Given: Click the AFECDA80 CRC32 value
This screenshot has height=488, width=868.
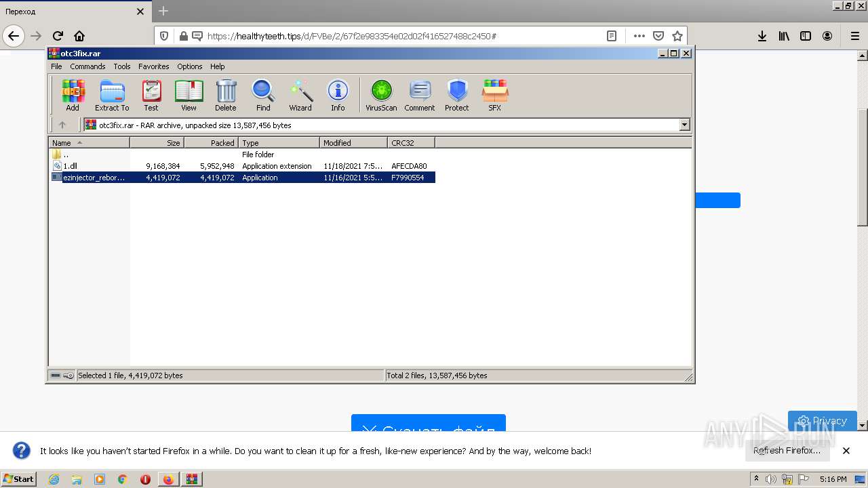Looking at the screenshot, I should tap(409, 166).
